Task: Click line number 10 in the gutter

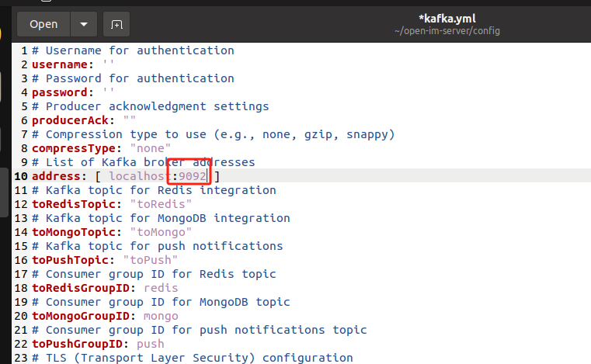Action: click(x=21, y=176)
